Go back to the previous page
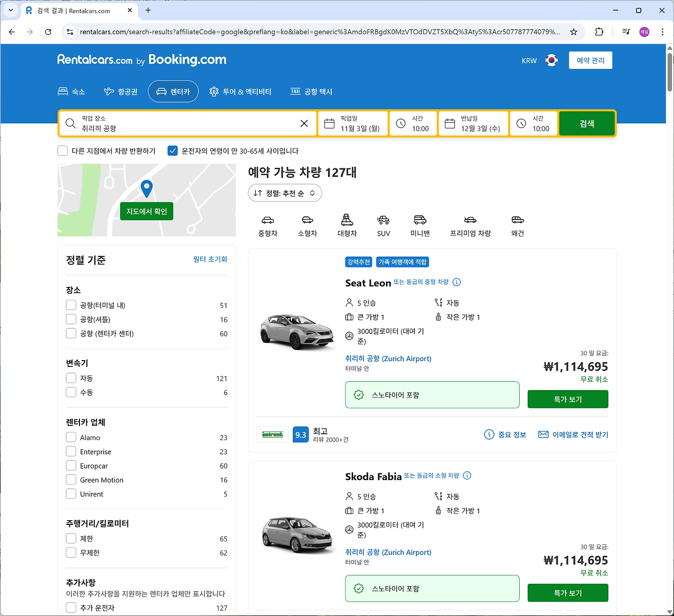 [12, 32]
